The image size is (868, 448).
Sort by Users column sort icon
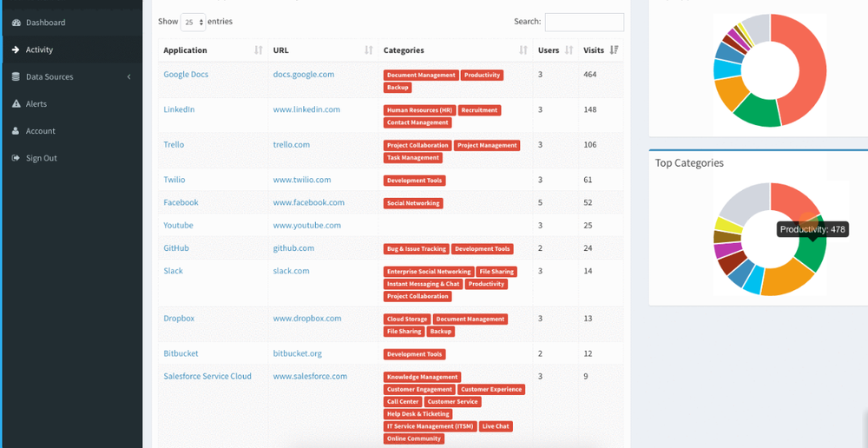569,50
